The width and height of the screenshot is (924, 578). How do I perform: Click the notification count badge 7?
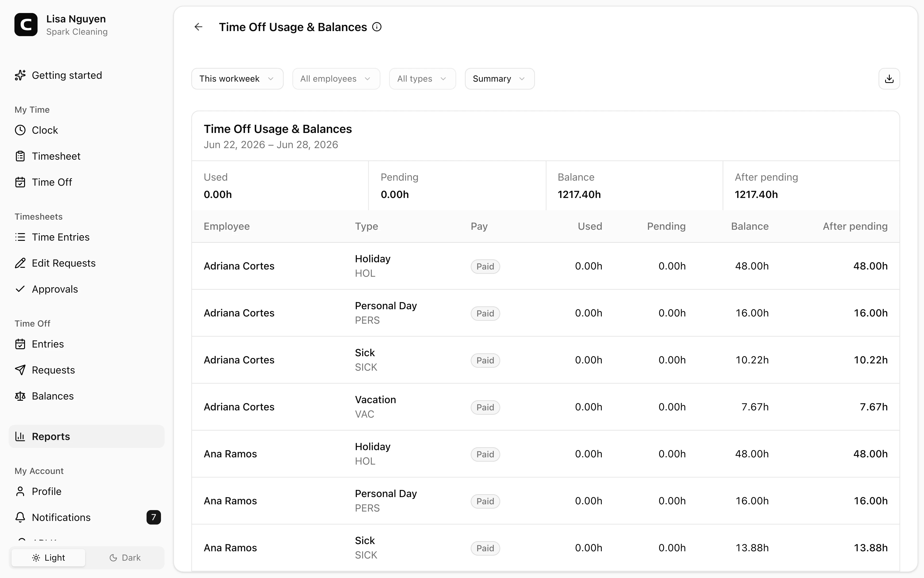click(154, 517)
